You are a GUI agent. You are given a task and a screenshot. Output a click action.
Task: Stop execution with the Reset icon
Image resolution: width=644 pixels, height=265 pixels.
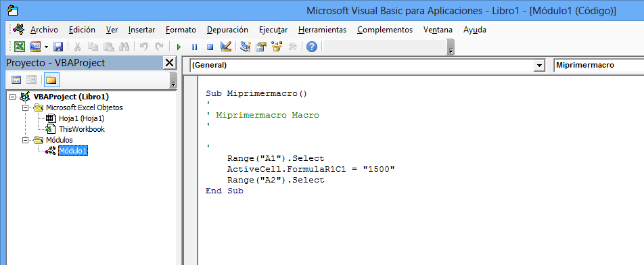pyautogui.click(x=210, y=47)
